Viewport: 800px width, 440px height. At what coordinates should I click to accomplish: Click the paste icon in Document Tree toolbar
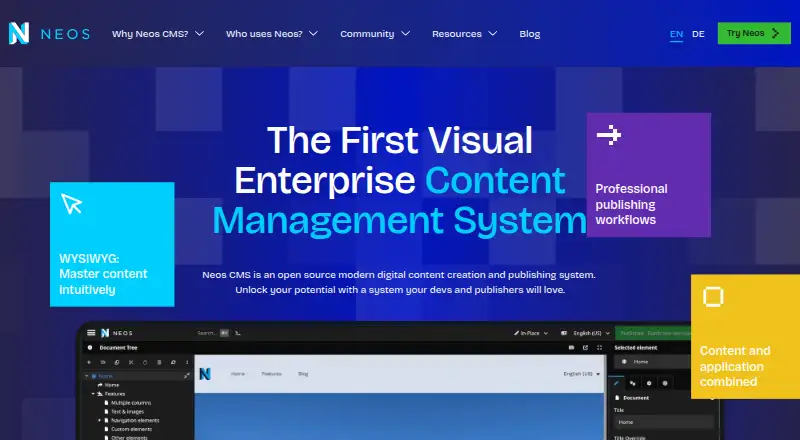coord(145,362)
